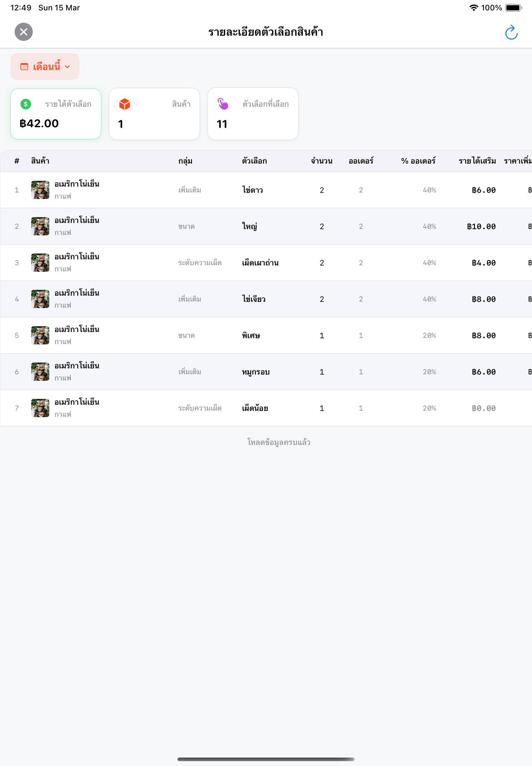This screenshot has height=766, width=532.
Task: Select the รายได้ตัวเลือก ฿42.00 card
Action: click(x=56, y=114)
